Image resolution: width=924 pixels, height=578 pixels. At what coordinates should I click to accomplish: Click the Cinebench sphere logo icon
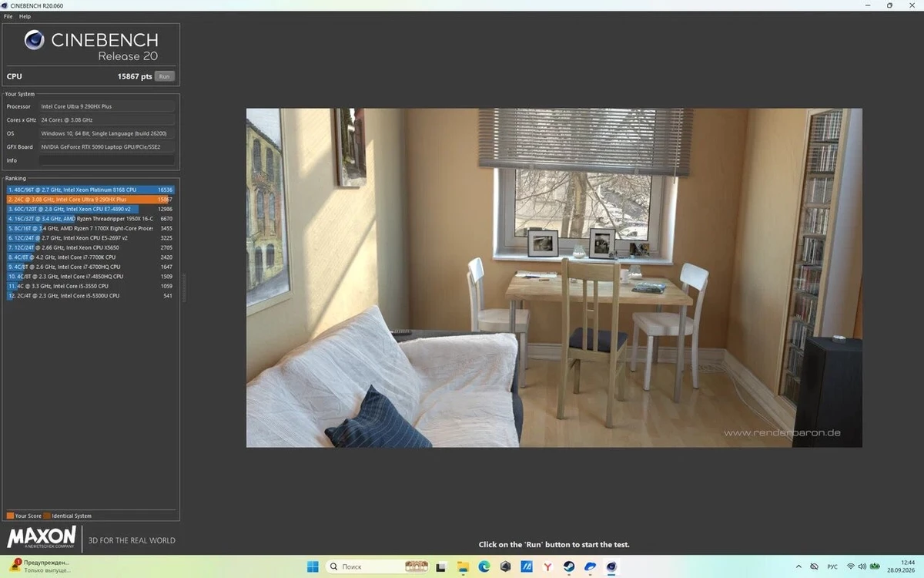coord(34,40)
